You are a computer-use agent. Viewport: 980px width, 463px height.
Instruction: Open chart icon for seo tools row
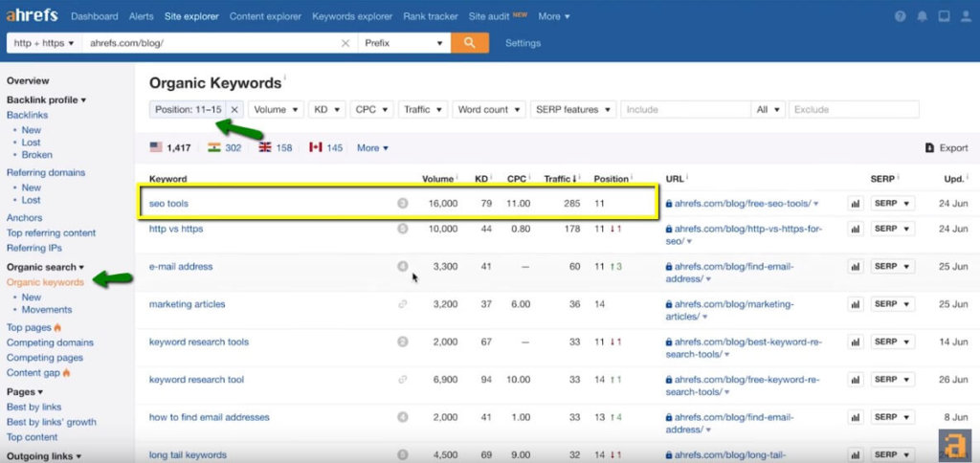pyautogui.click(x=855, y=204)
